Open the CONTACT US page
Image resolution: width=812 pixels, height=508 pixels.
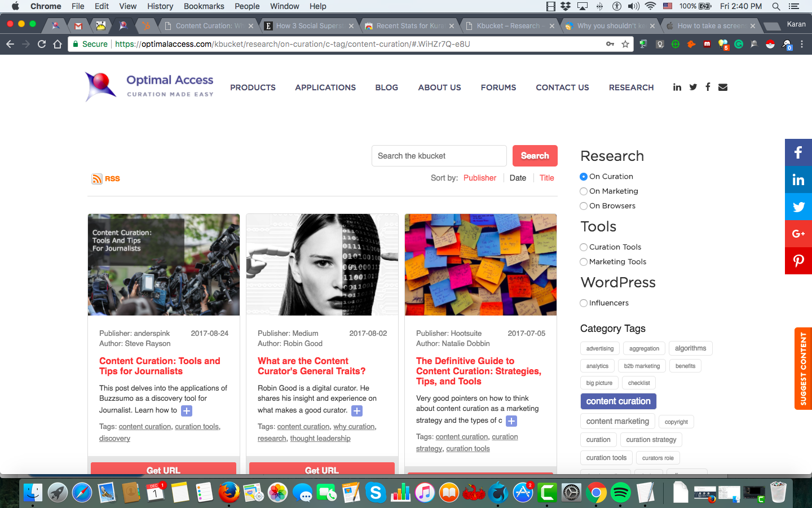coord(562,87)
